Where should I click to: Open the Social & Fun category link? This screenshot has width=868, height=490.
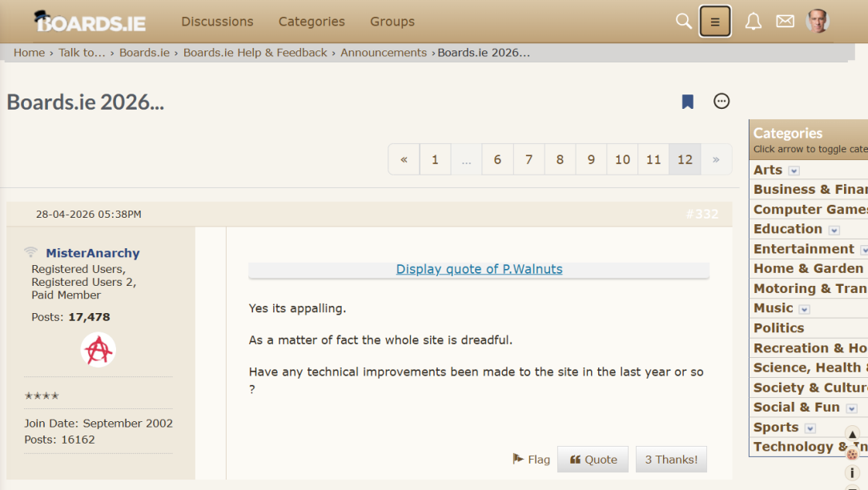tap(797, 408)
